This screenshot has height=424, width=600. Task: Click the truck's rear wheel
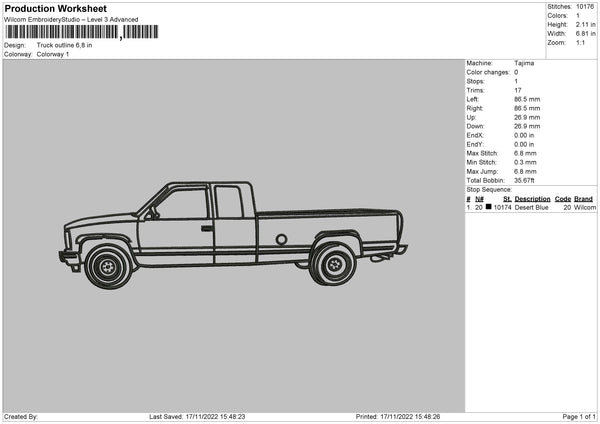click(x=333, y=264)
